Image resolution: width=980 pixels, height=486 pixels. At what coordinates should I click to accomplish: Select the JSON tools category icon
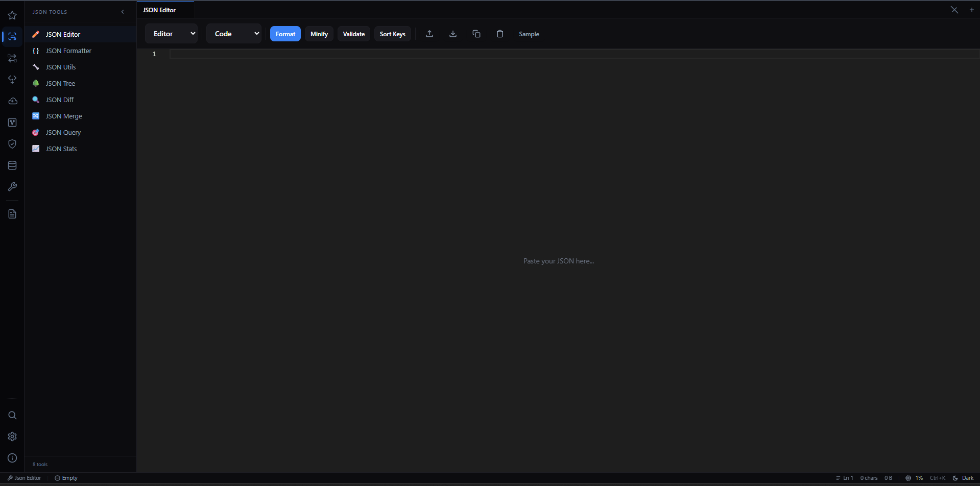(12, 37)
